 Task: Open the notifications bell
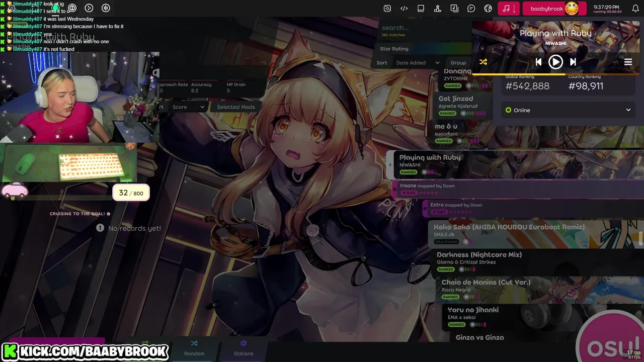(x=635, y=8)
